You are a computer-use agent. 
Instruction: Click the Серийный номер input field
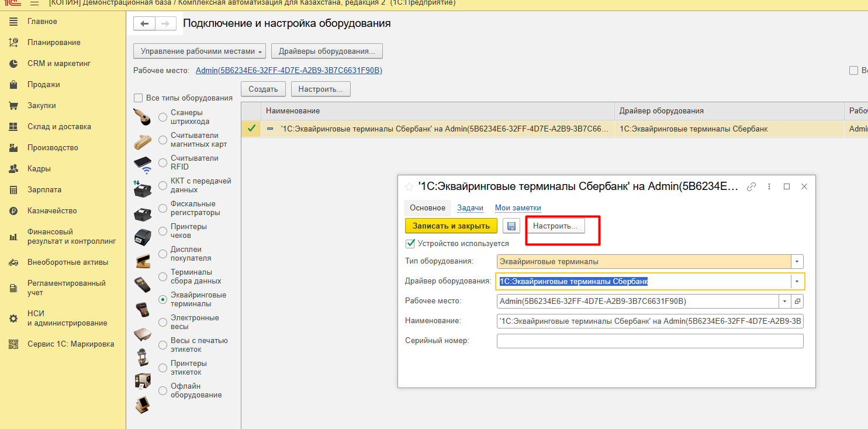pyautogui.click(x=649, y=341)
